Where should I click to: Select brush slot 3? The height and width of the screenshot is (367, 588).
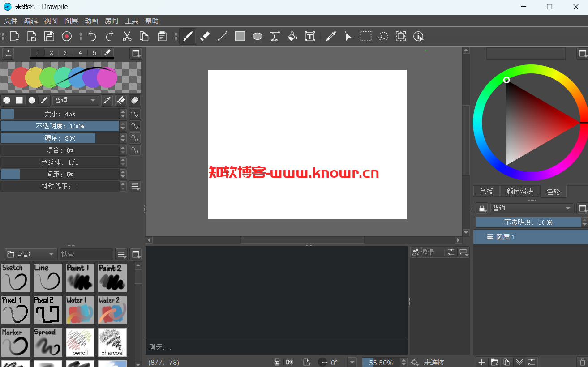pos(66,53)
